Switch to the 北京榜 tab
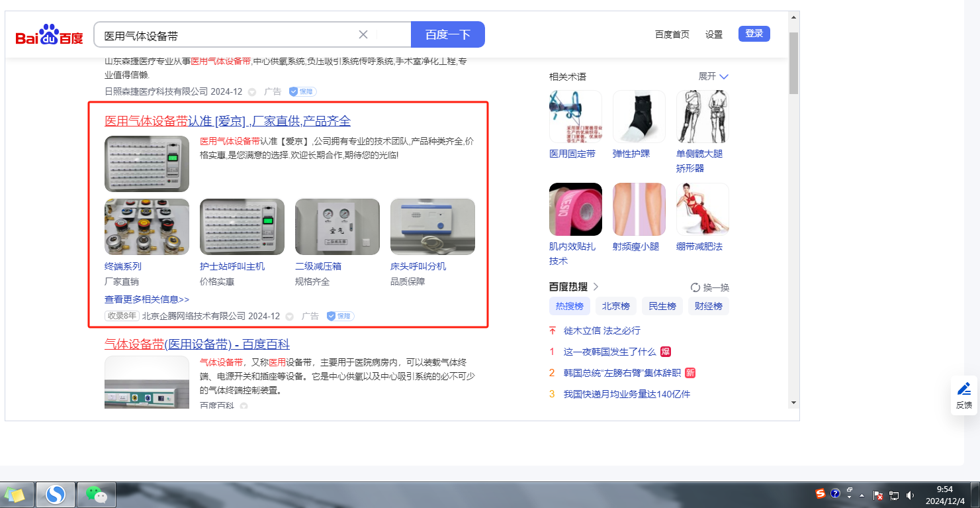 pyautogui.click(x=616, y=306)
